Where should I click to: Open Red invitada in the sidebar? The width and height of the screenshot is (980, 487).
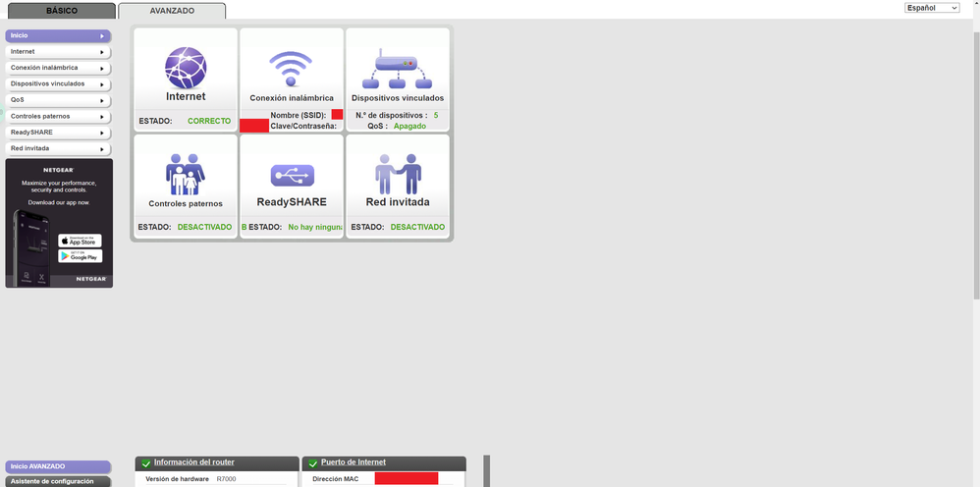58,149
